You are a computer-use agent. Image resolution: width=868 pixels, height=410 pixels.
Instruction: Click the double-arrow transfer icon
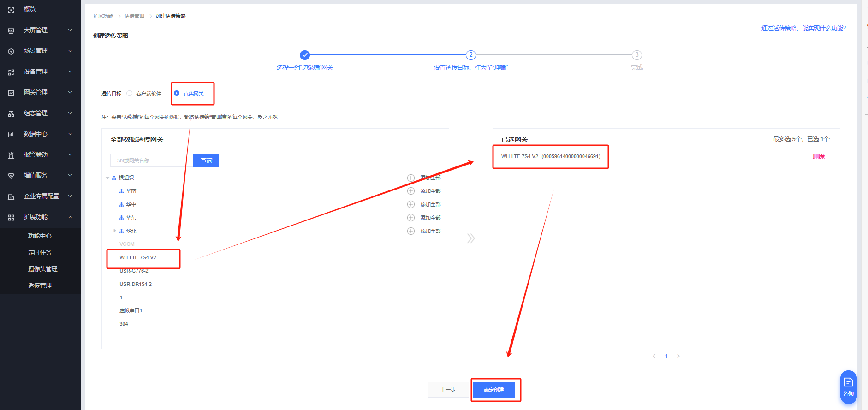click(x=470, y=238)
